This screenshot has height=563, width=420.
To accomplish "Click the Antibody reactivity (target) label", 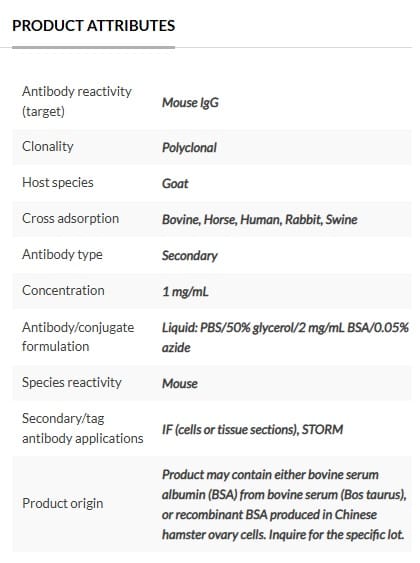I will click(x=76, y=101).
